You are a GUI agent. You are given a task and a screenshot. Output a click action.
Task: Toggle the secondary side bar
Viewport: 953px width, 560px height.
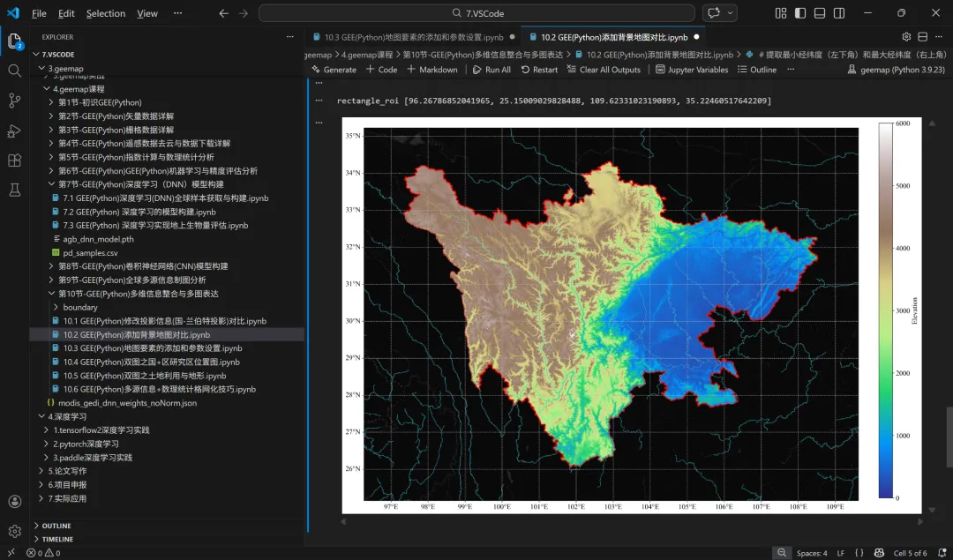[839, 12]
